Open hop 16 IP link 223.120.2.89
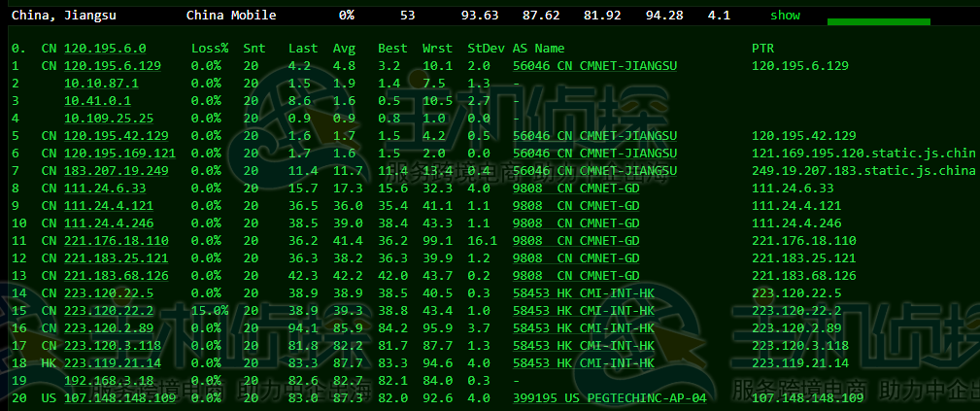 [x=109, y=328]
